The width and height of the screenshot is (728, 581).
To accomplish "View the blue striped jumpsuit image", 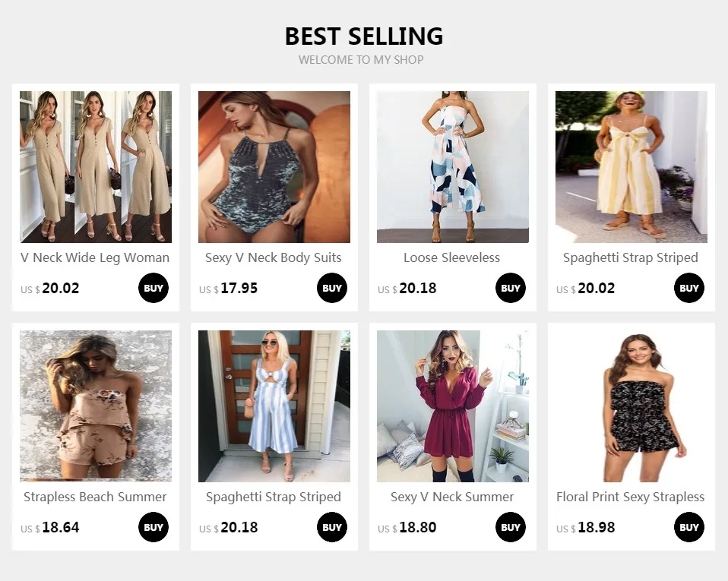I will pos(274,406).
